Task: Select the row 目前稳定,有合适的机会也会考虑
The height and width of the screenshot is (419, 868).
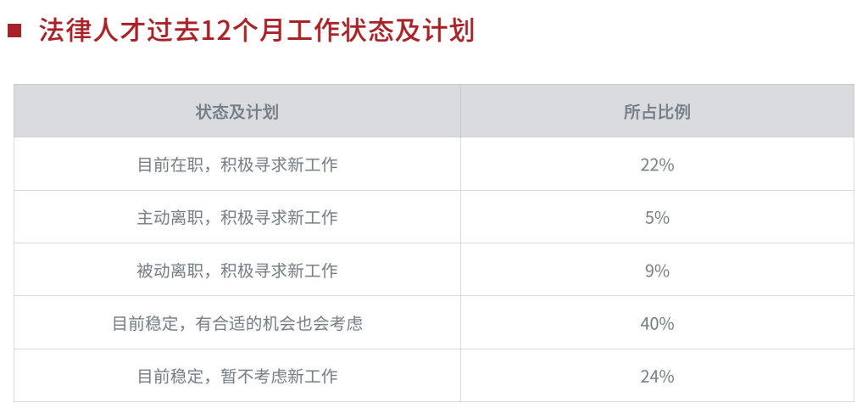Action: (x=434, y=322)
